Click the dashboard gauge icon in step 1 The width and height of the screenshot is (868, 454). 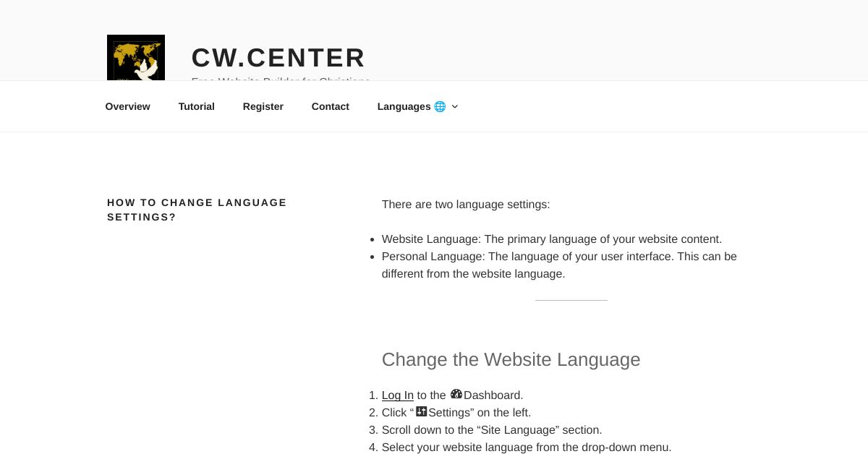[456, 394]
